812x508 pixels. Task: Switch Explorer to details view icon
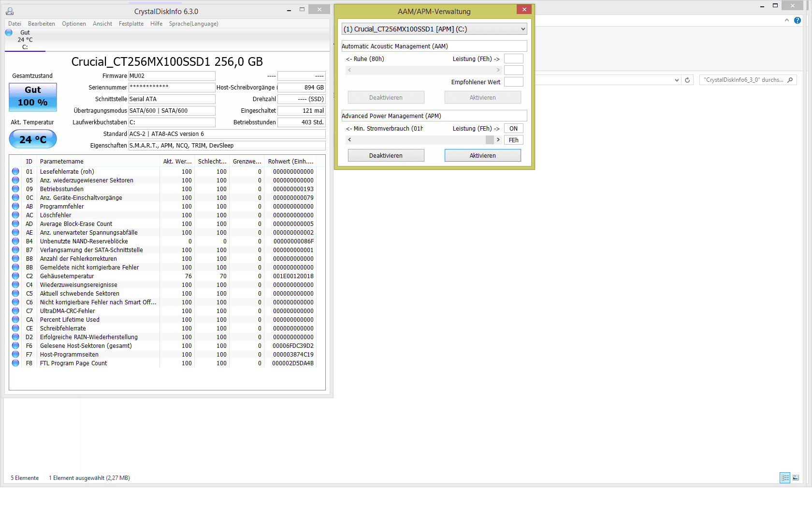click(785, 478)
